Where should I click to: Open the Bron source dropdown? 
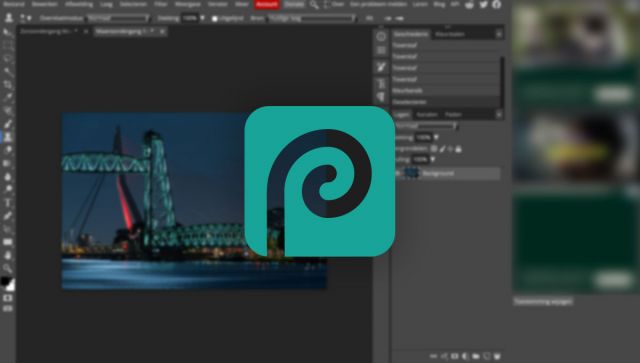[x=312, y=18]
